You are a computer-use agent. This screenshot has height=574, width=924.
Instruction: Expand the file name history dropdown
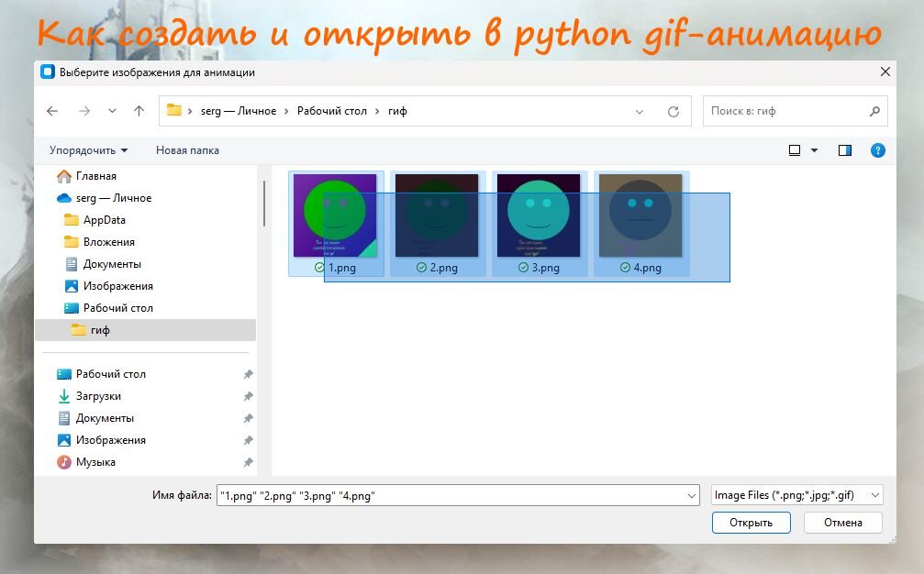[x=692, y=496]
